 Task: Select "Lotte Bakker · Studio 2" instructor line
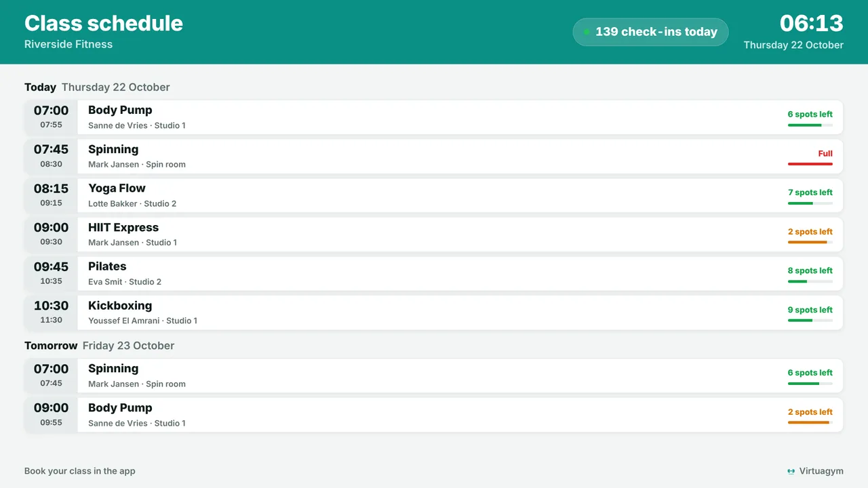pos(132,204)
